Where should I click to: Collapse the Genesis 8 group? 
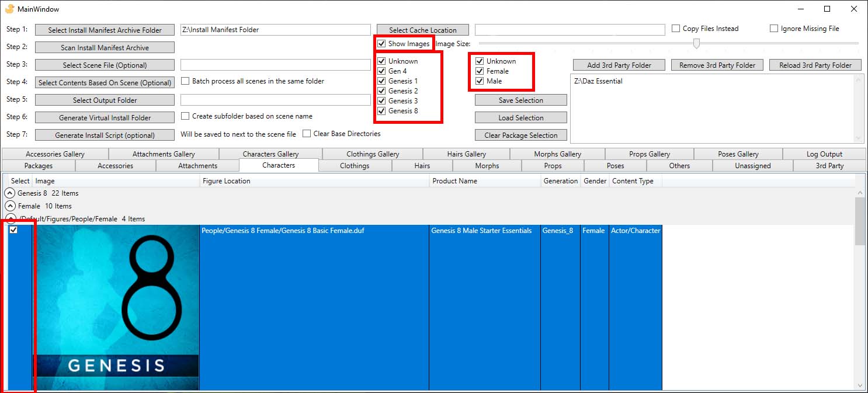[x=10, y=193]
